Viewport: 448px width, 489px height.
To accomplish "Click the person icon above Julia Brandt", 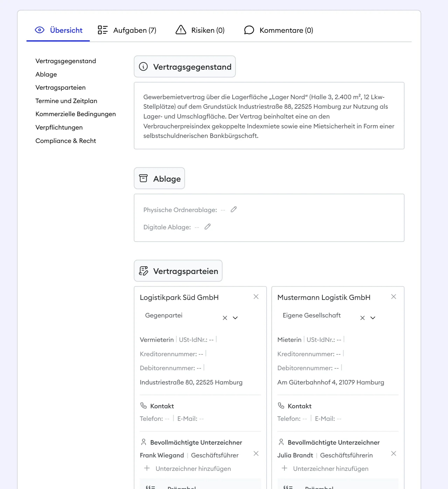I will click(x=281, y=442).
